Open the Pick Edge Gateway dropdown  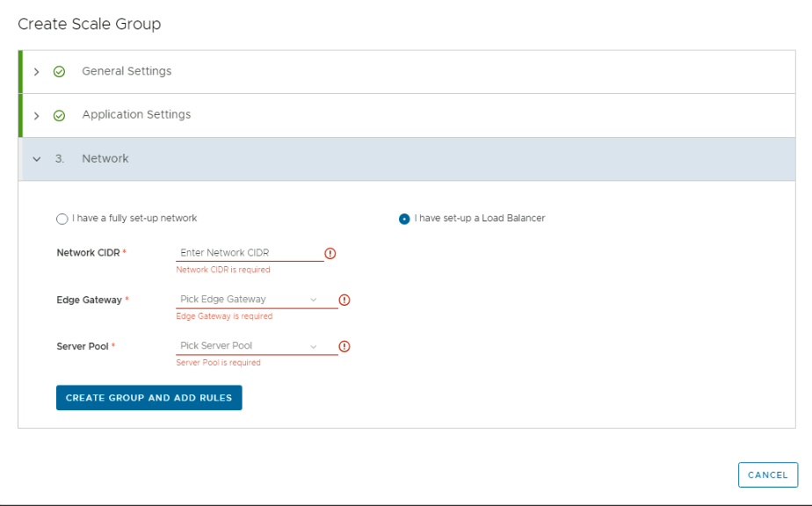click(246, 300)
